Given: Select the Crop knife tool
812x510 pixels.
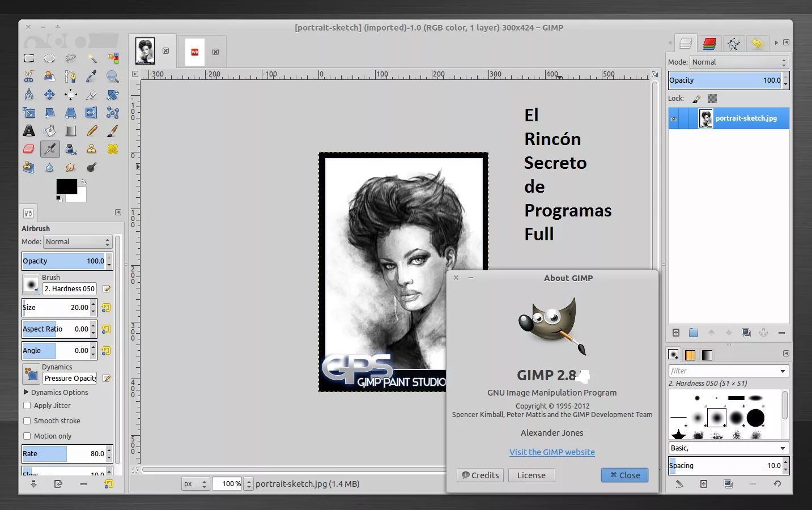Looking at the screenshot, I should pos(92,95).
